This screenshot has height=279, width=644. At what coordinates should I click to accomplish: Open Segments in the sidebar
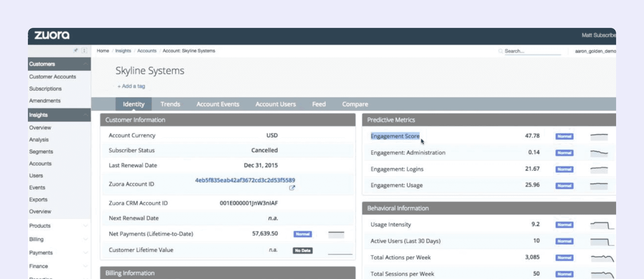pos(41,152)
